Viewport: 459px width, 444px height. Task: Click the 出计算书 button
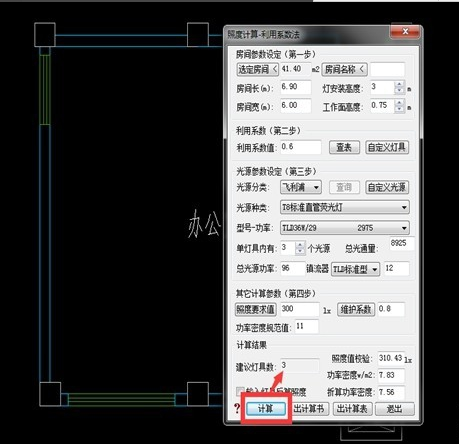[x=309, y=409]
